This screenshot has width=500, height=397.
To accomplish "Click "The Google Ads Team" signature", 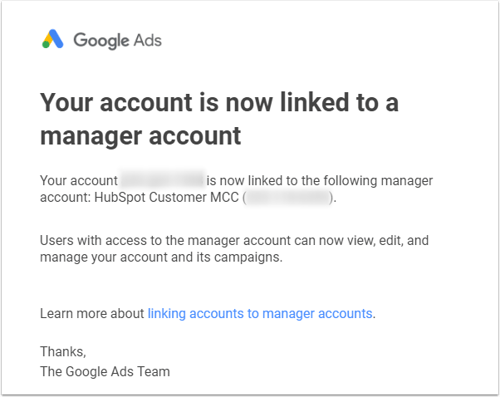I will tap(105, 371).
